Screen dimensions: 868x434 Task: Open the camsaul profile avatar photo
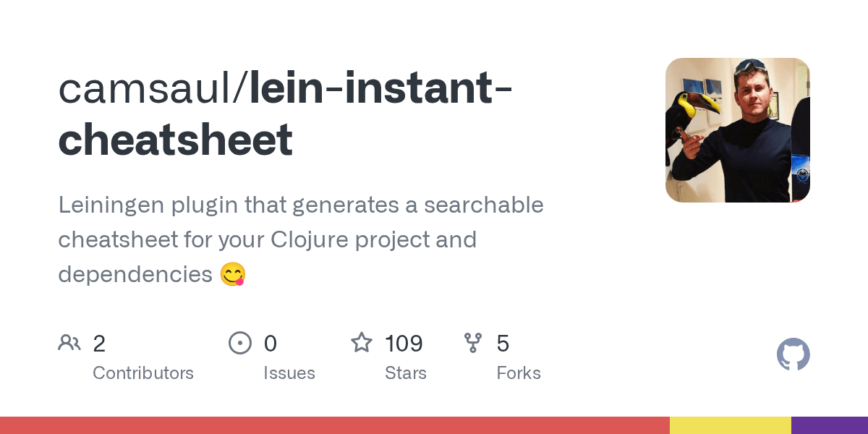pyautogui.click(x=738, y=130)
